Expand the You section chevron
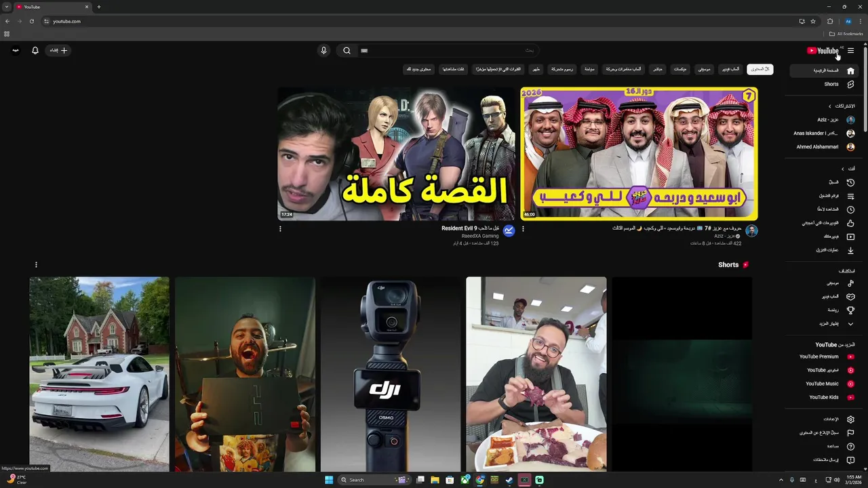This screenshot has width=868, height=488. 843,169
